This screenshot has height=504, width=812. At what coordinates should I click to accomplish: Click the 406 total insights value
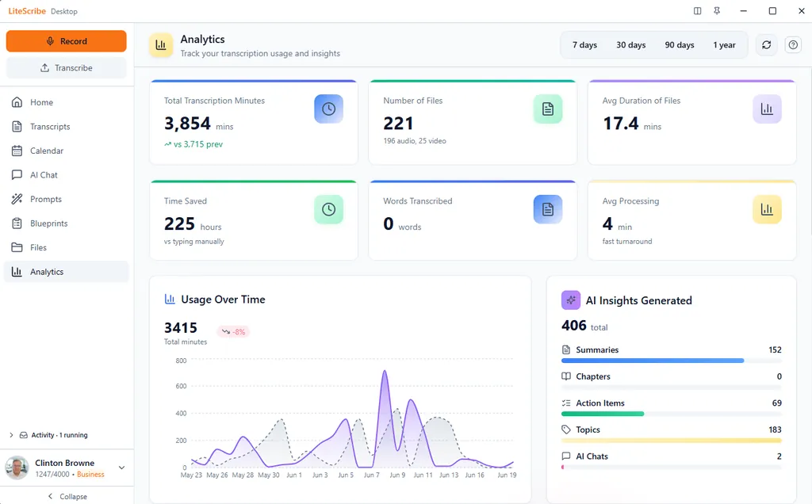pos(574,326)
